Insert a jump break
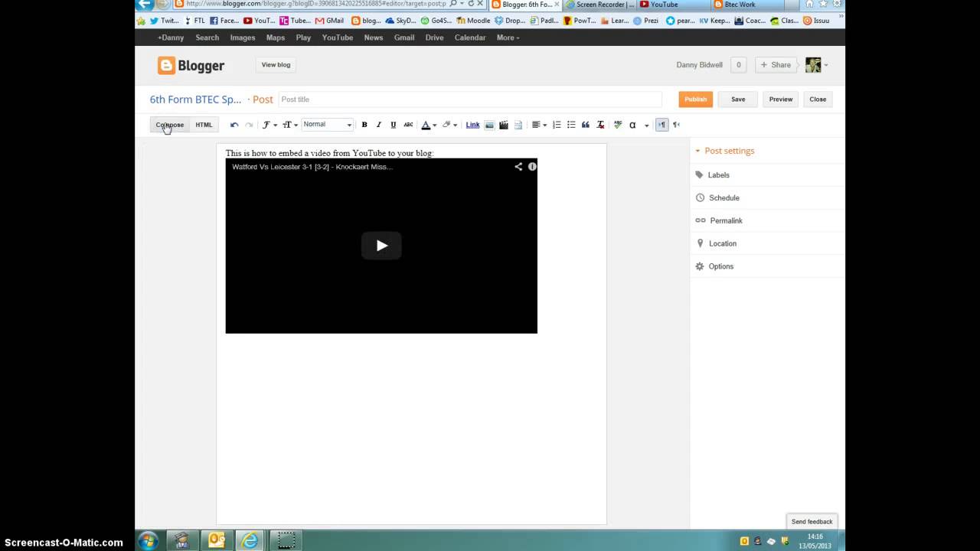This screenshot has width=980, height=551. pos(518,125)
